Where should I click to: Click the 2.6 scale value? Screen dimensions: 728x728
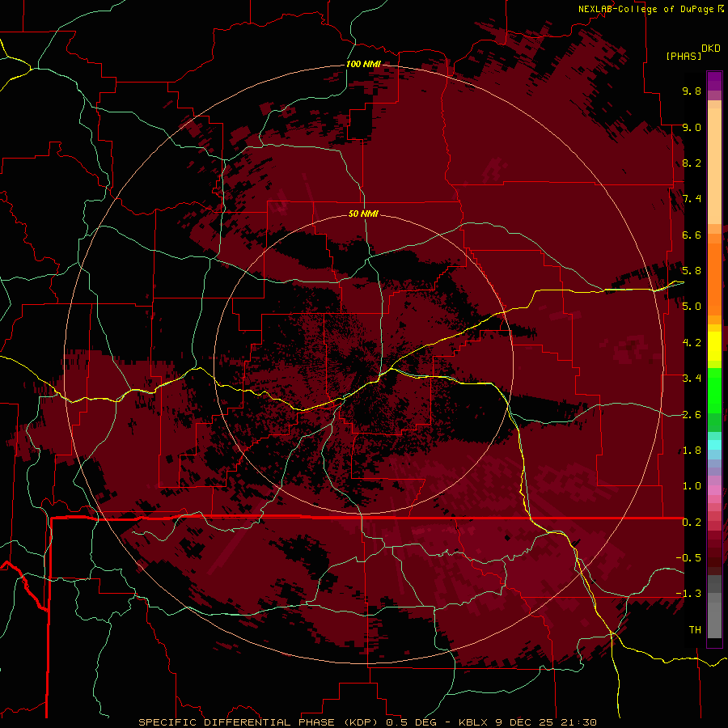point(692,415)
